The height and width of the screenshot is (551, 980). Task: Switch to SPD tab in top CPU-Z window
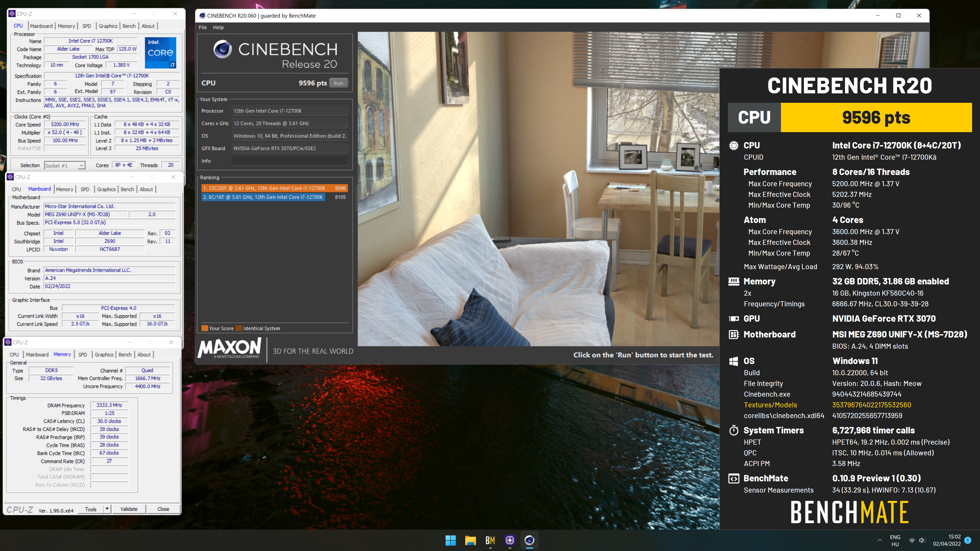(x=87, y=26)
